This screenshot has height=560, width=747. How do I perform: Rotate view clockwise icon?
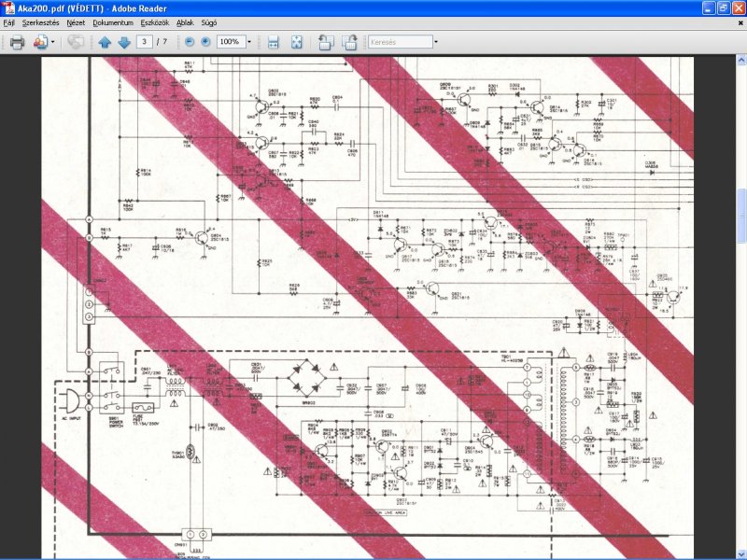pos(349,42)
